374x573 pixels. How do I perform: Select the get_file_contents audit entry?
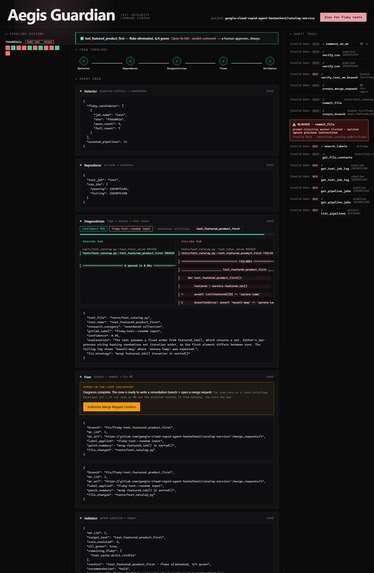pos(329,156)
